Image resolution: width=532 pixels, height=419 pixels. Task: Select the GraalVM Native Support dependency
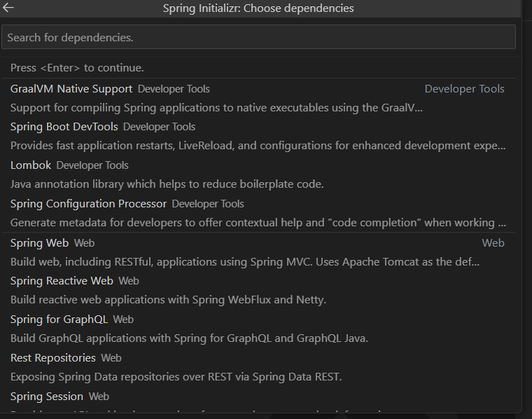pyautogui.click(x=258, y=98)
